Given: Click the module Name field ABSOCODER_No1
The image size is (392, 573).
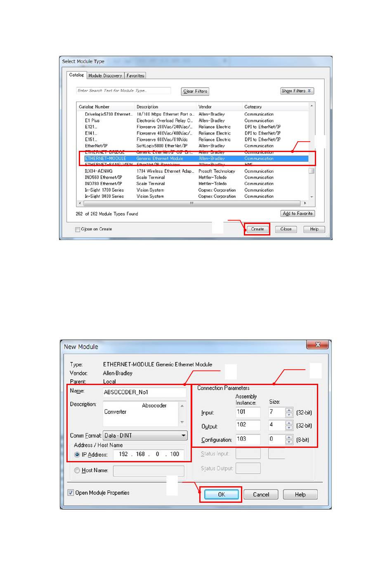Looking at the screenshot, I should [x=144, y=392].
